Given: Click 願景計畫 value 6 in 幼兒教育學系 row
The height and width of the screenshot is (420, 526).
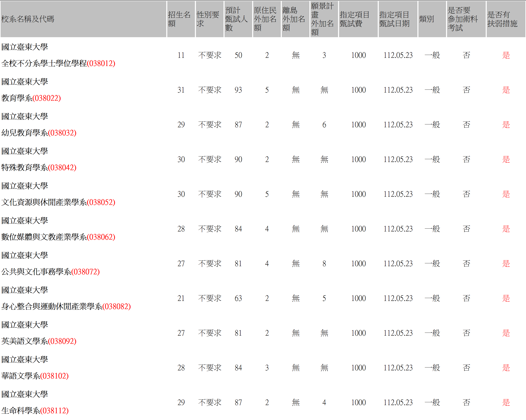Looking at the screenshot, I should (x=324, y=125).
